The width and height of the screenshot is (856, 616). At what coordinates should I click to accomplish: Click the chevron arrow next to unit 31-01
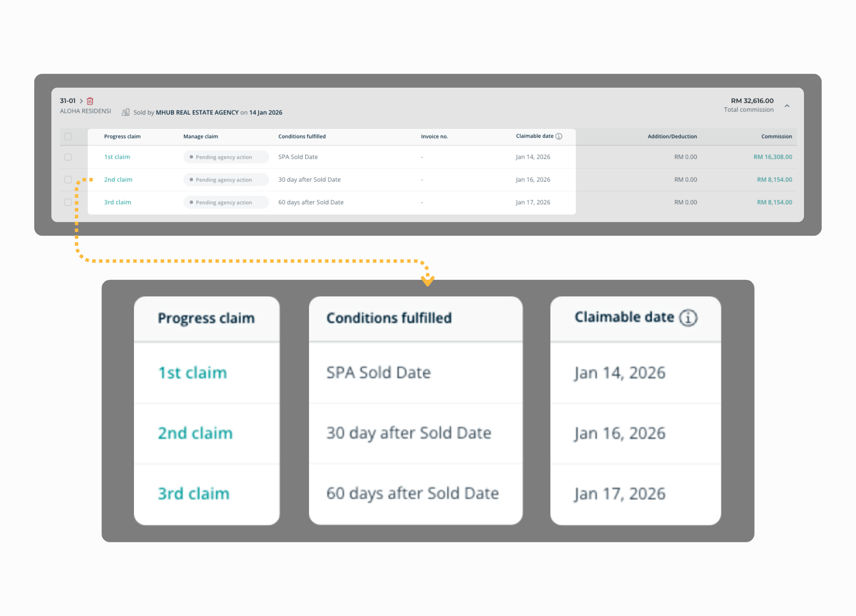(81, 101)
